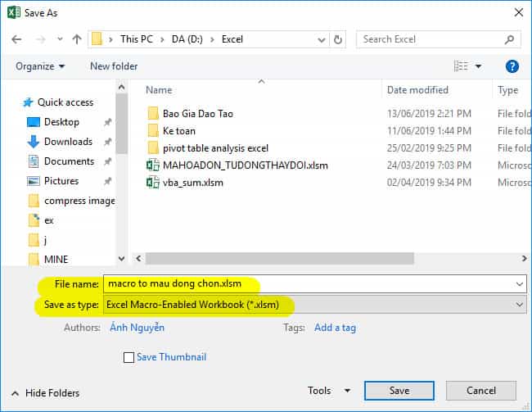This screenshot has height=412, width=532.
Task: Click Add a tag
Action: pos(335,328)
